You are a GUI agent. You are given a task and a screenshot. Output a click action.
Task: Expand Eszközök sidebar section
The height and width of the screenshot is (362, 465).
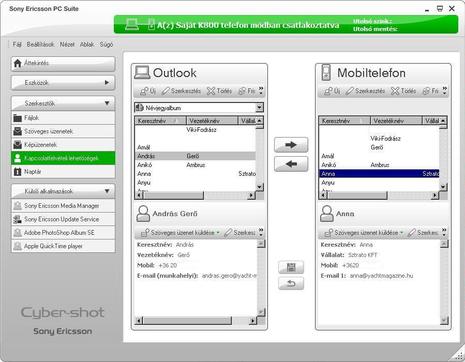point(63,83)
